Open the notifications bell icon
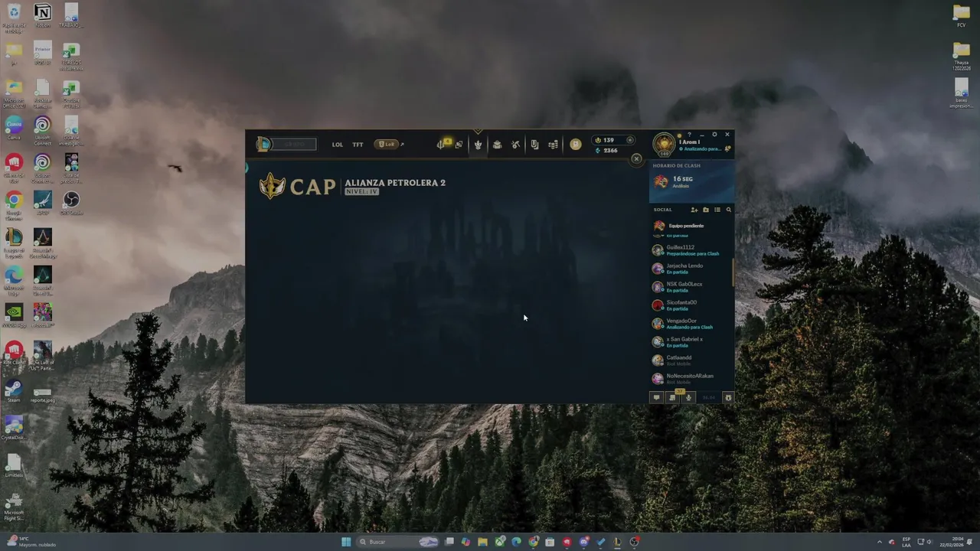The height and width of the screenshot is (551, 980). point(727,148)
